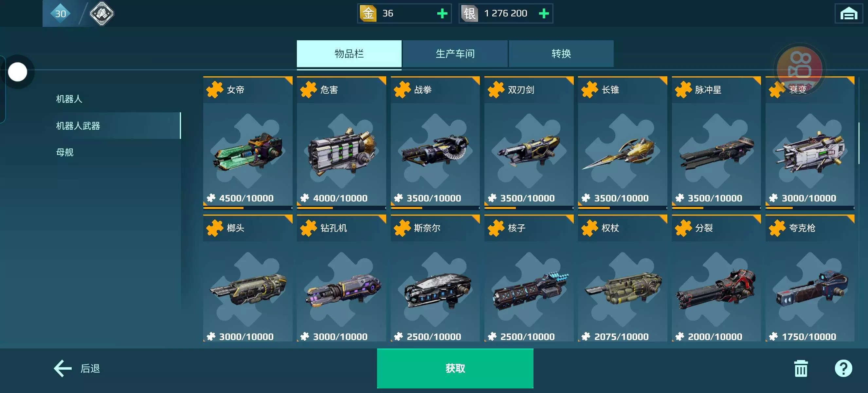Click the back arrow labeled 后退
This screenshot has height=393, width=868.
click(x=77, y=368)
